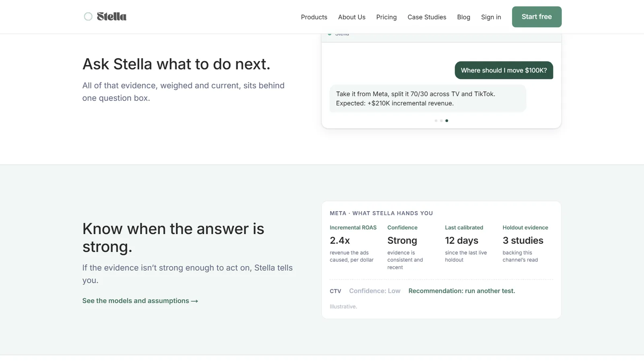See the models and assumptions link
Viewport: 644px width, 362px height.
click(x=140, y=301)
